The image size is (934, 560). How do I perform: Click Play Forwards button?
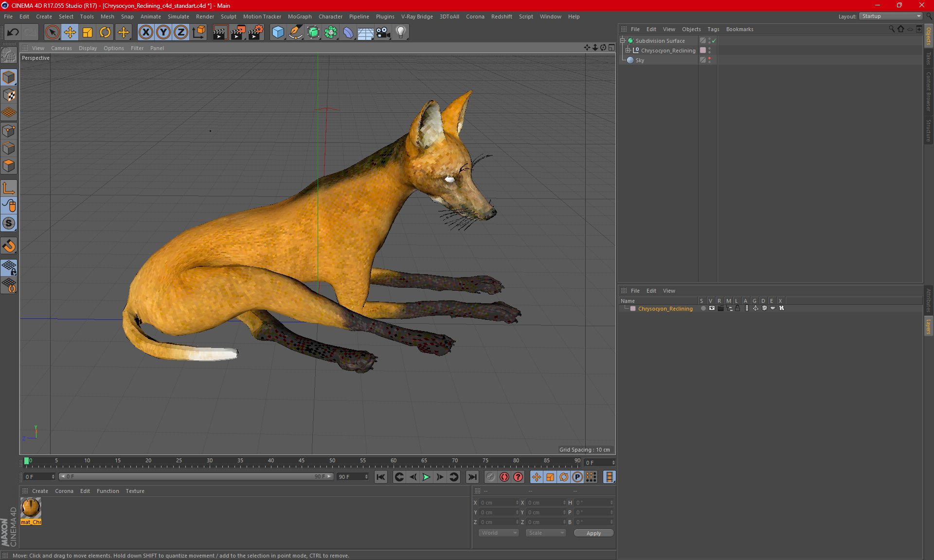[x=426, y=477]
